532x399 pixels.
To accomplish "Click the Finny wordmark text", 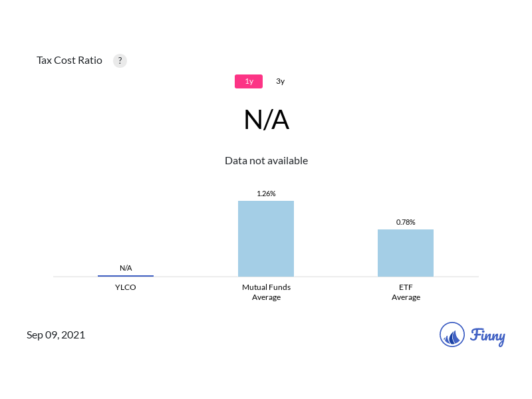I will click(x=487, y=336).
